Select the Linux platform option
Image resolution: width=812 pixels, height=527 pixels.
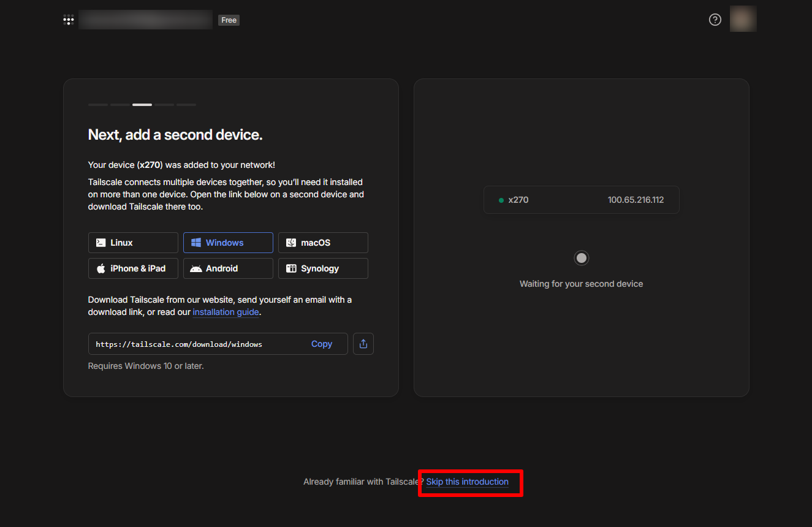pyautogui.click(x=133, y=243)
